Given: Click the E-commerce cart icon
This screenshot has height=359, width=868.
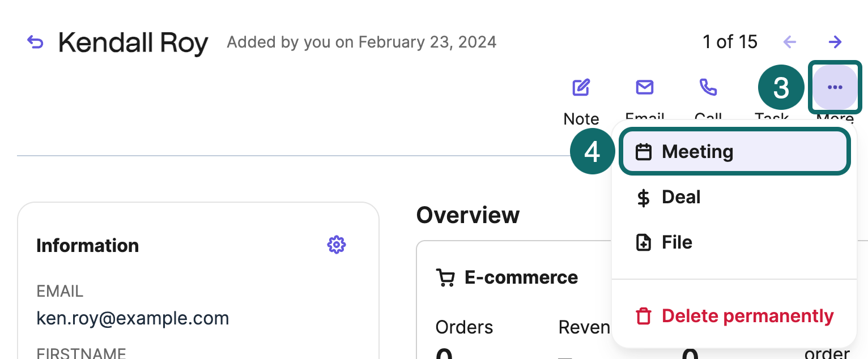Looking at the screenshot, I should pyautogui.click(x=445, y=277).
